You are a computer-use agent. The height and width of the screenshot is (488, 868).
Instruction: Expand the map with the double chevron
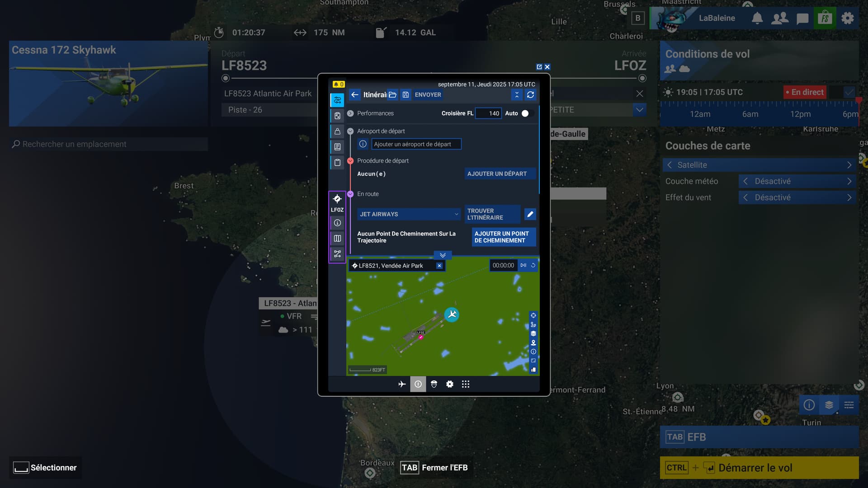(443, 255)
